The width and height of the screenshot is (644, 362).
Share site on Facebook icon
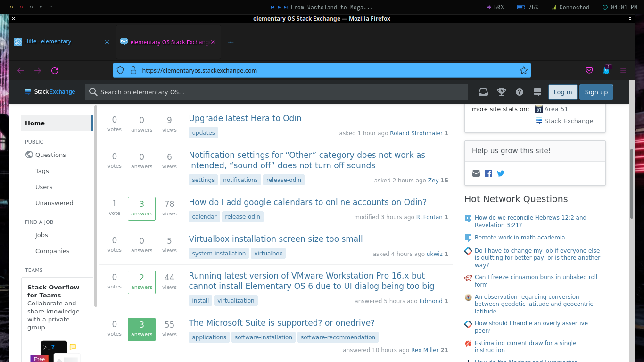pos(488,173)
